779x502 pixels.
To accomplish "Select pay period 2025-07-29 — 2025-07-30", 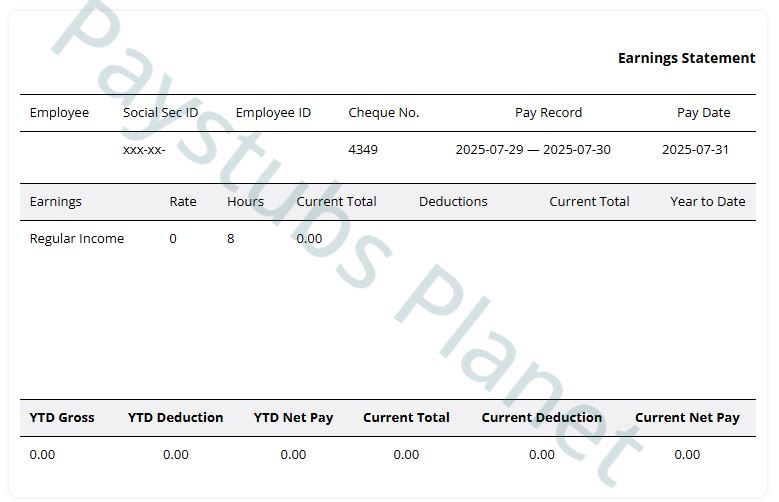I will click(533, 150).
